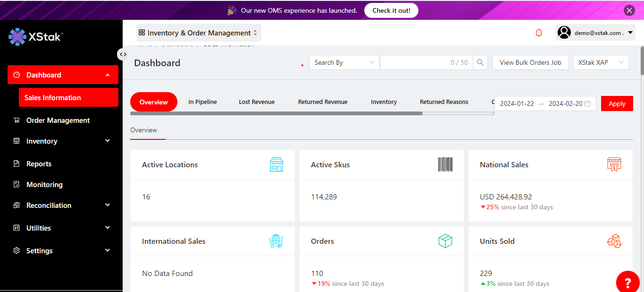Close the OMS announcement banner
Viewport: 644px width, 292px height.
(629, 10)
